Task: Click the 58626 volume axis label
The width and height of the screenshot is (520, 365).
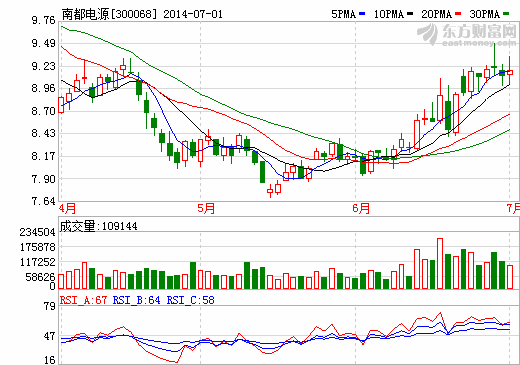Action: point(40,277)
